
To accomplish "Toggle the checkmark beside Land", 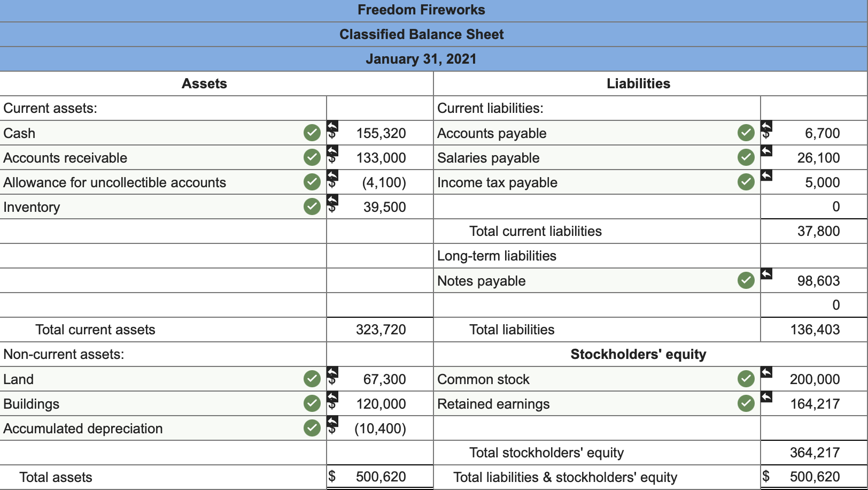I will [312, 379].
